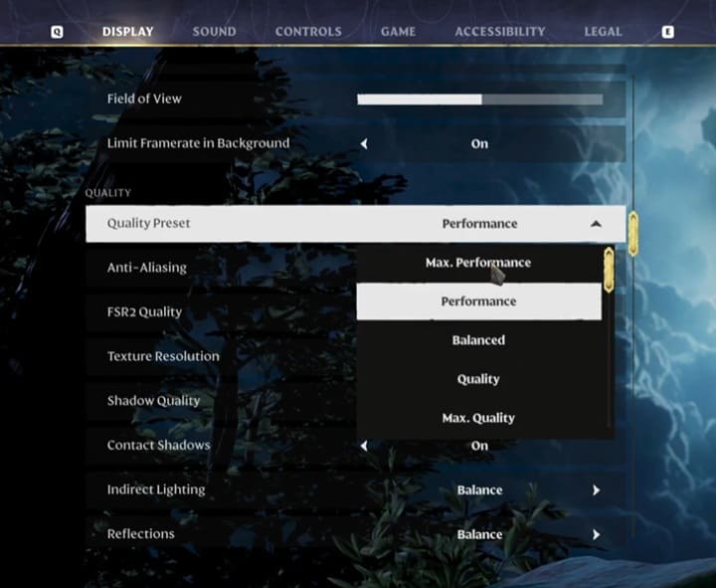716x588 pixels.
Task: Click right arrow for Reflections
Action: tap(596, 534)
